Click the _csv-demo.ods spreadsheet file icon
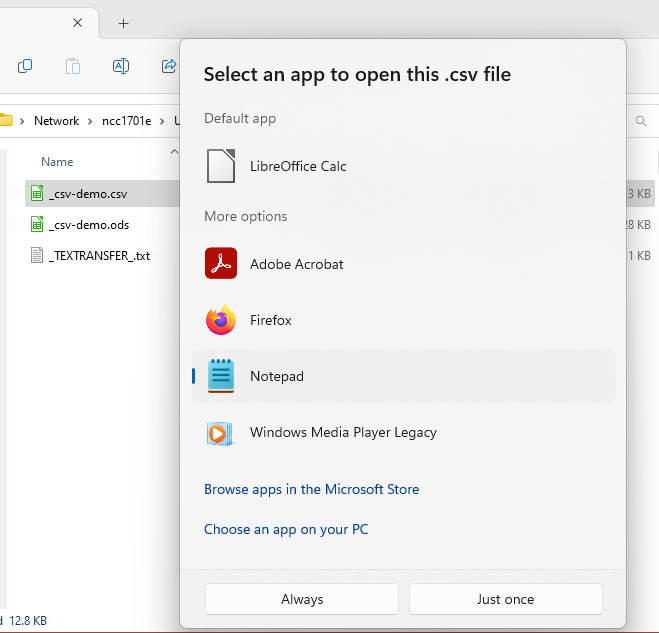Screen dimensions: 659x633 pyautogui.click(x=37, y=224)
